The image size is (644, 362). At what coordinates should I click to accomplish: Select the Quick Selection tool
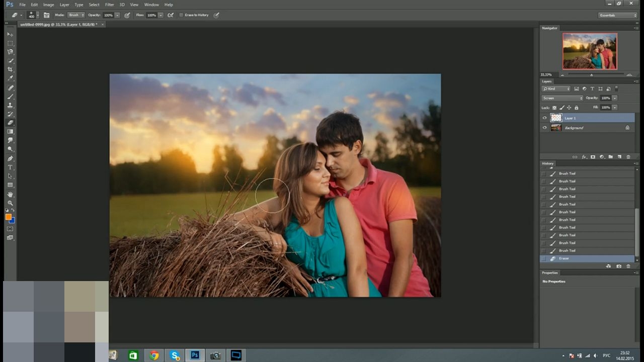[x=10, y=61]
